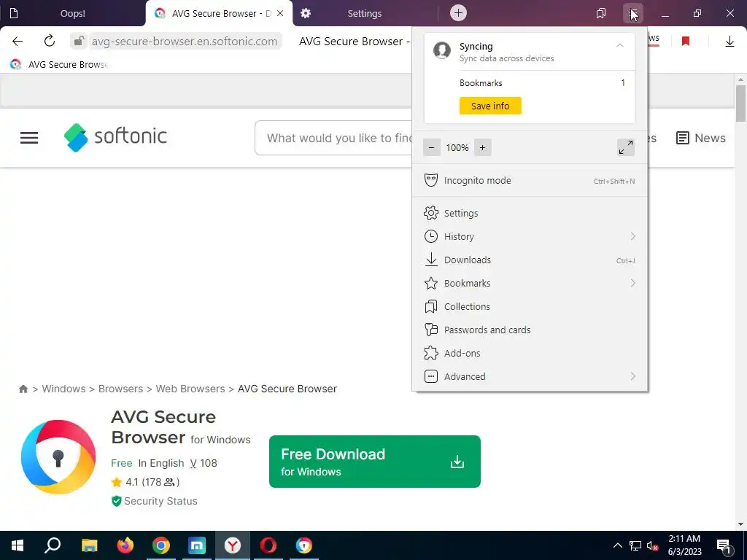The image size is (747, 560).
Task: Open Maxthon browser taskbar icon
Action: (x=197, y=545)
